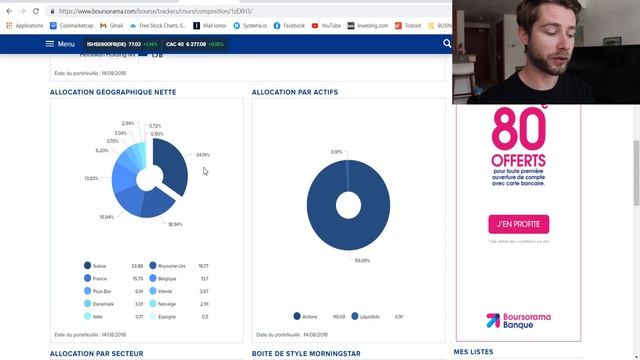Screen dimensions: 640x360
Task: Click the 18.94% label on geographic chart
Action: (175, 224)
